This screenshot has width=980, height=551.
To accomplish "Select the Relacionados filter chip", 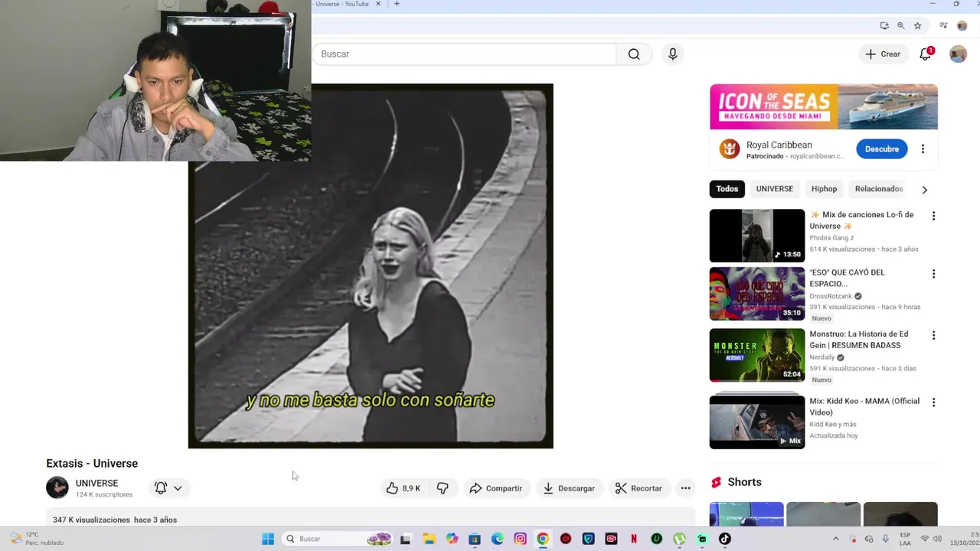I will (879, 189).
